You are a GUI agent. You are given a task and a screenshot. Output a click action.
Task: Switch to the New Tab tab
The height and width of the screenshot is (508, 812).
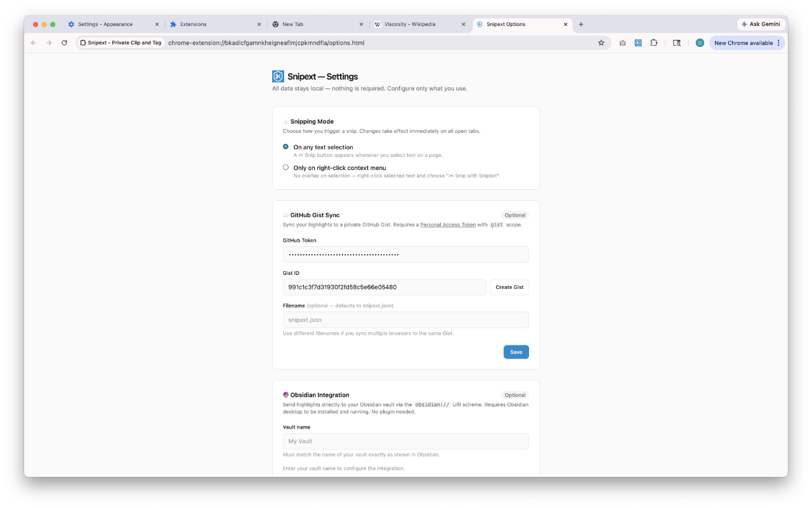(x=317, y=24)
